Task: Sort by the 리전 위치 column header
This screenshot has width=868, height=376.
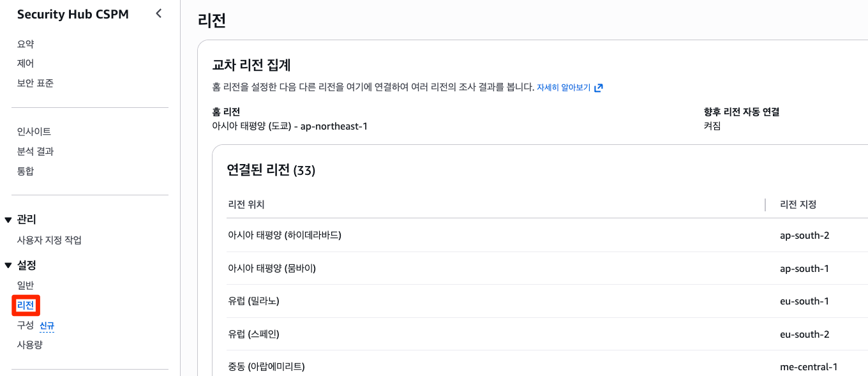Action: (246, 204)
